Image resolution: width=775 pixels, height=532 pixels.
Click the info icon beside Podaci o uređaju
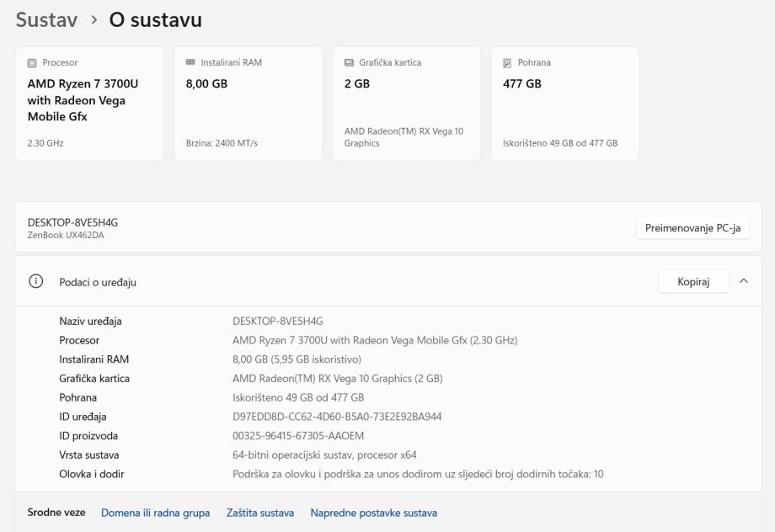click(x=36, y=283)
